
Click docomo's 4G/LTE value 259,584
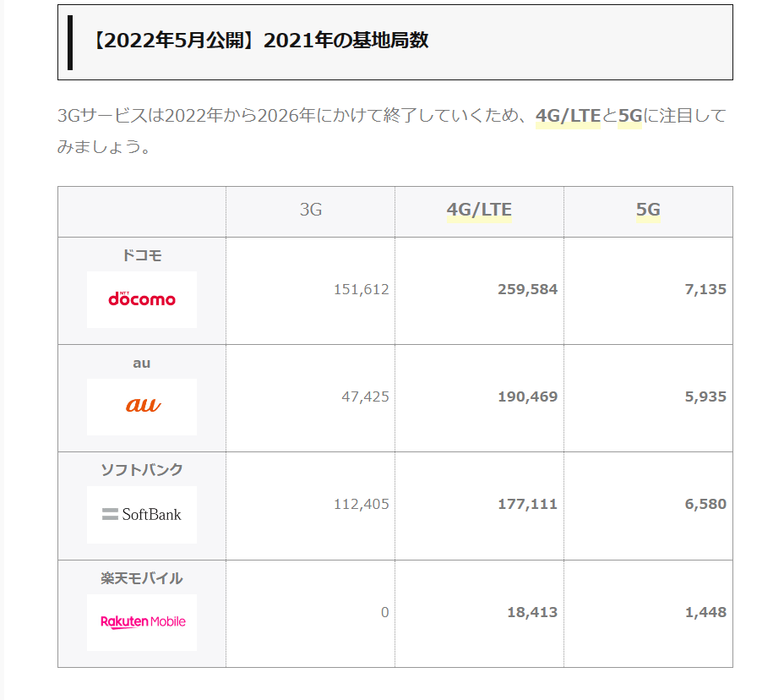click(527, 289)
